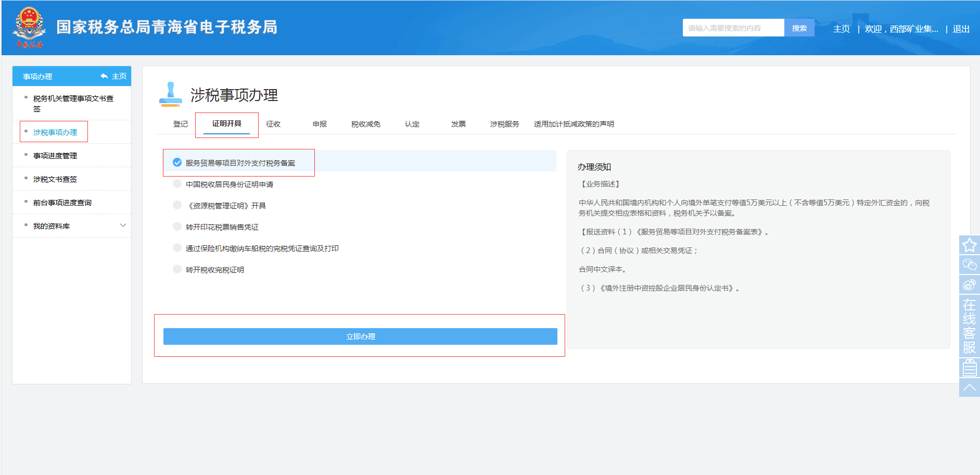Screen dimensions: 980x475
Task: Click the 立即办理 button
Action: [360, 336]
